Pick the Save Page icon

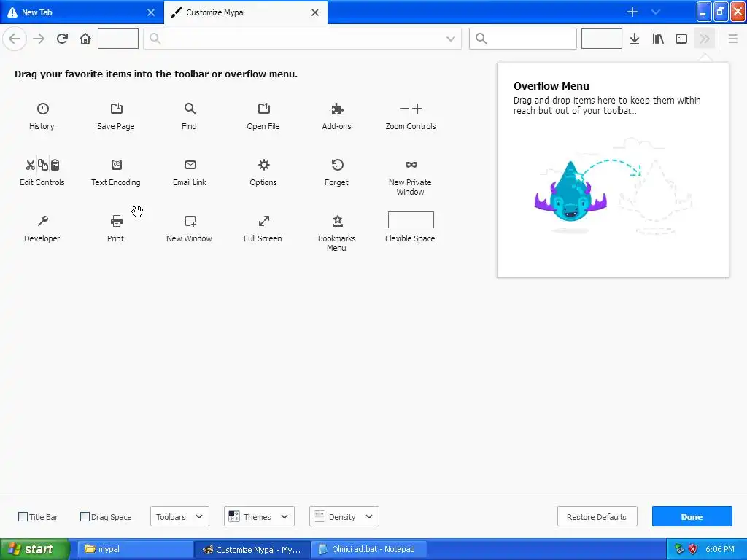pyautogui.click(x=116, y=109)
